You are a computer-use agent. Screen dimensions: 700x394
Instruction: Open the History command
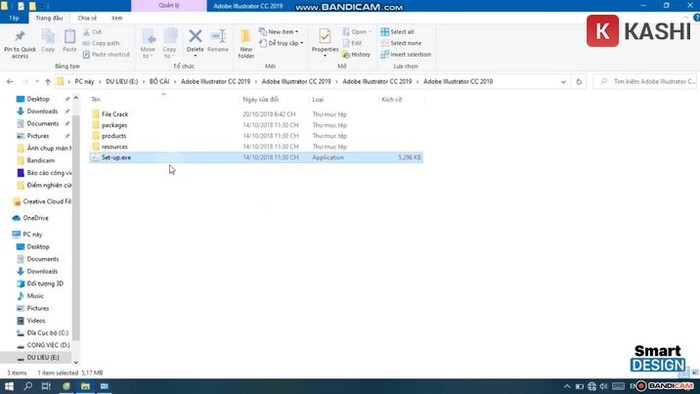coord(356,54)
